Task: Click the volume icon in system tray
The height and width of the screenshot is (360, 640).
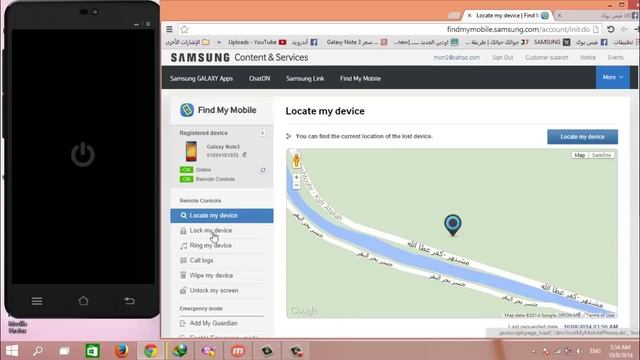Action: pos(579,351)
